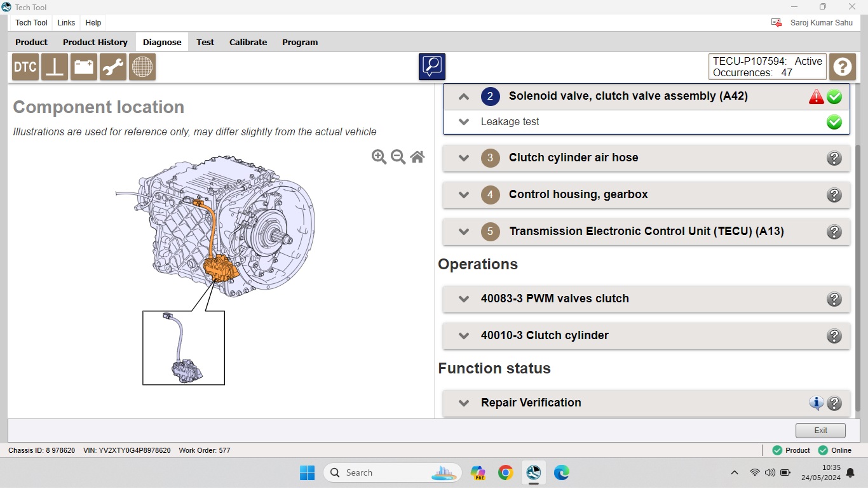Zoom in on the component illustration

[x=379, y=157]
